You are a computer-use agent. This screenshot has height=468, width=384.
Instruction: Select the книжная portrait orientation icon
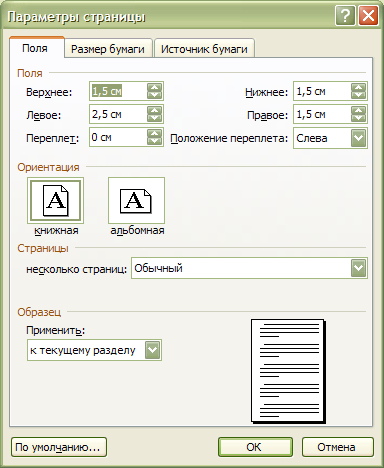[55, 200]
